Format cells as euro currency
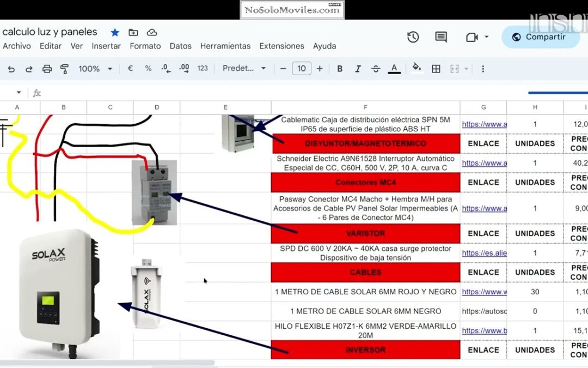The image size is (588, 368). [x=130, y=68]
